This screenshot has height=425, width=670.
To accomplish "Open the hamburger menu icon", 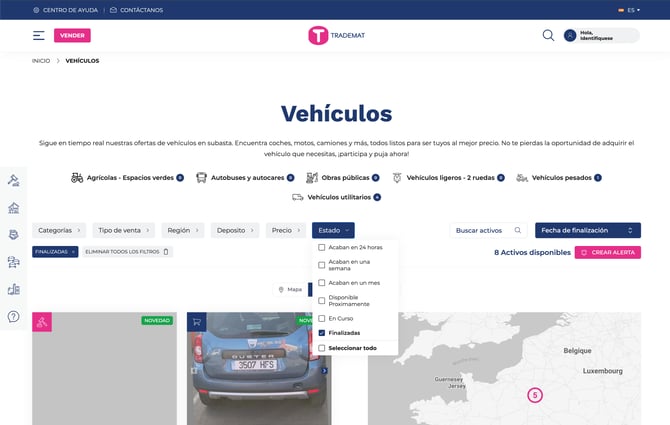I will [x=38, y=35].
